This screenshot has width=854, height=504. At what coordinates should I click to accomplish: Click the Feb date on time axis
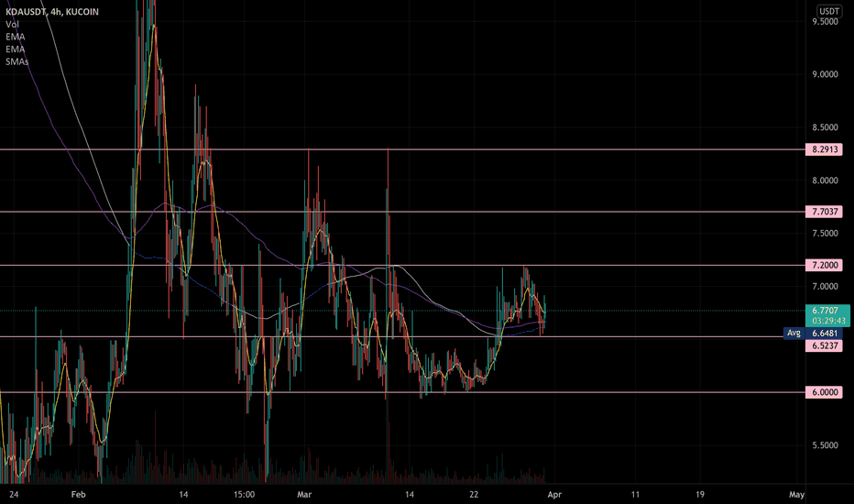tap(79, 495)
